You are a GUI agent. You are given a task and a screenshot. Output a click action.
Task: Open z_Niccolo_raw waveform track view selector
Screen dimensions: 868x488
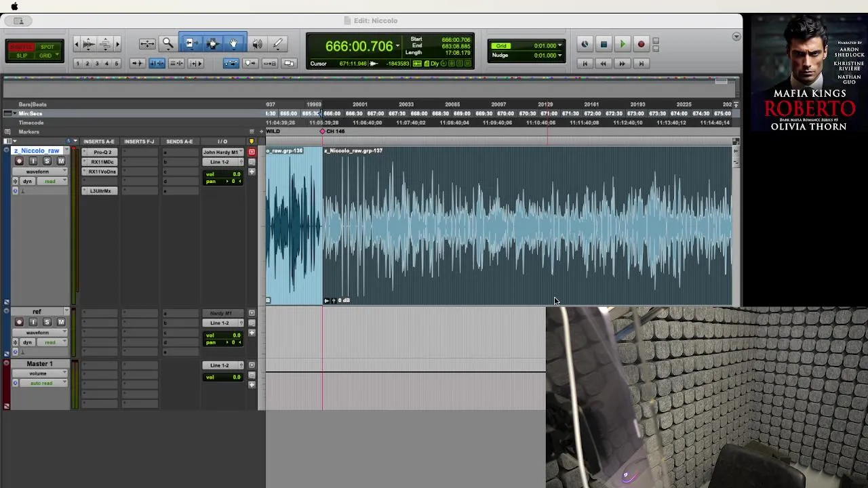pos(40,171)
